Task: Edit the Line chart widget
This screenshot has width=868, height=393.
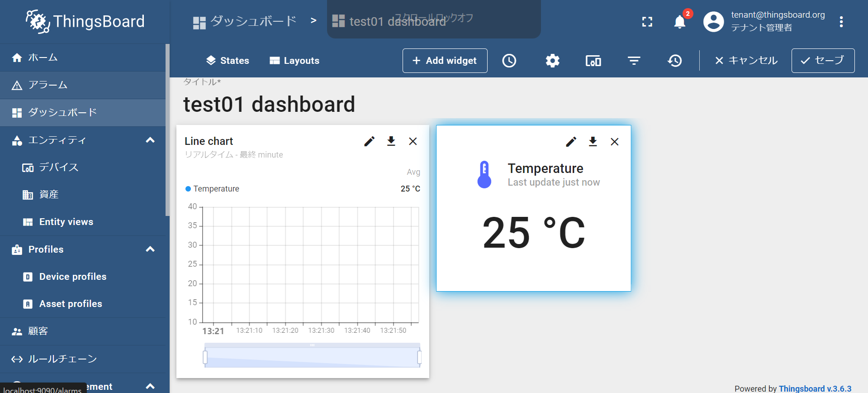Action: [x=370, y=141]
